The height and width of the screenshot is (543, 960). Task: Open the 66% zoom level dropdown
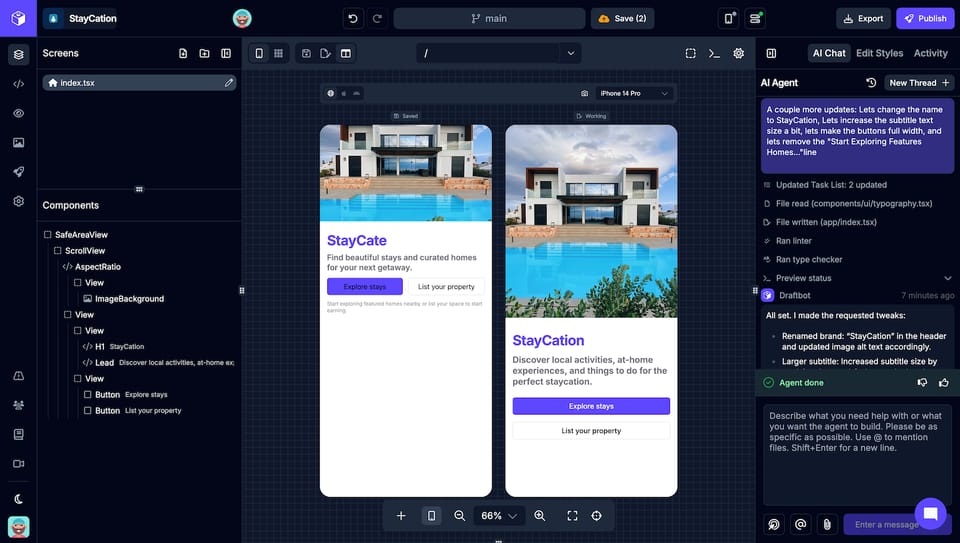(498, 516)
